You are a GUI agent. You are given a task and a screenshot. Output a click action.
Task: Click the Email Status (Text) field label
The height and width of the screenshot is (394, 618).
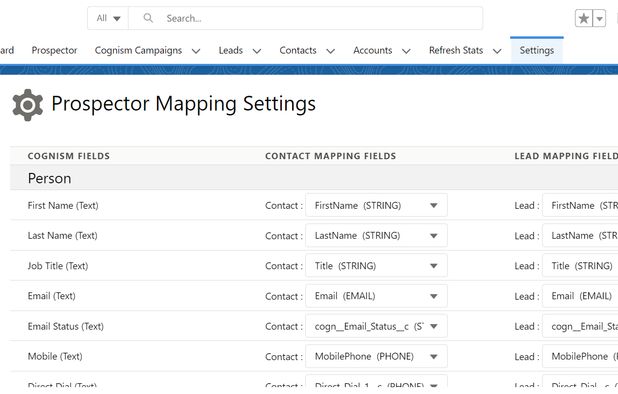click(x=65, y=326)
